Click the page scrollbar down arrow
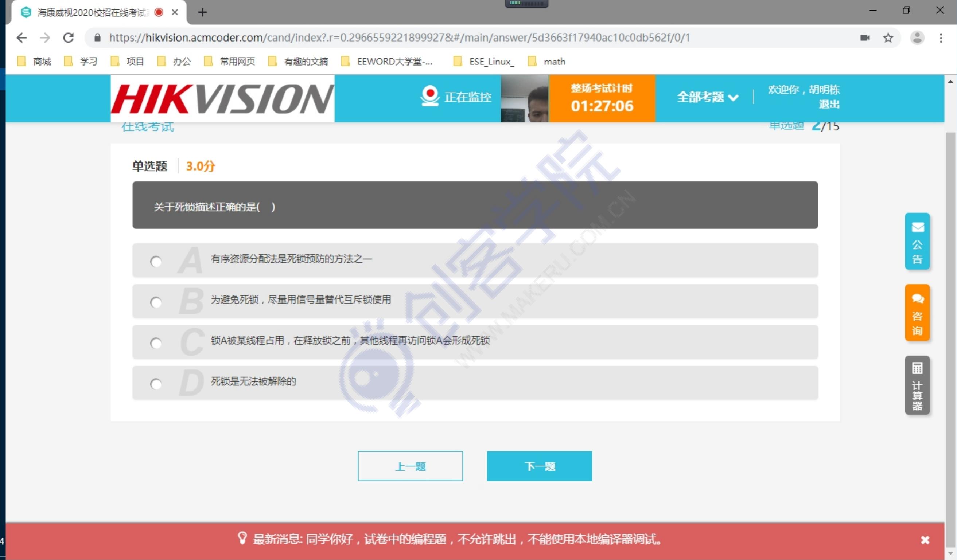957x560 pixels. point(950,553)
